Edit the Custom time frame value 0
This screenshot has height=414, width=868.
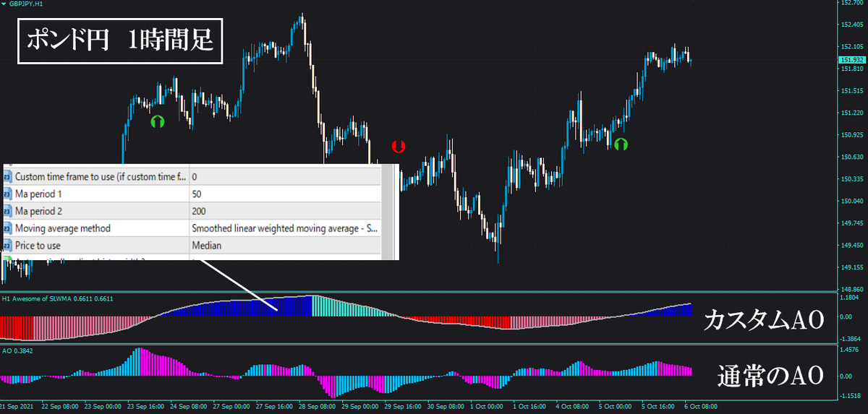coord(284,176)
